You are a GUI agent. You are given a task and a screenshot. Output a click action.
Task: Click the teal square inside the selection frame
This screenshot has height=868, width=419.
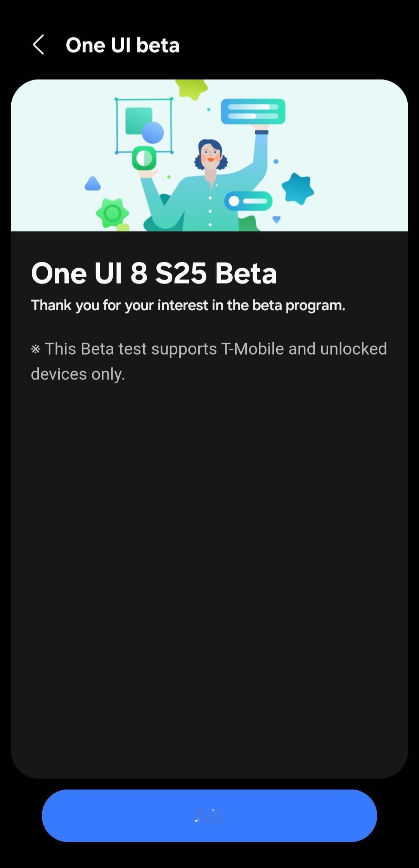[x=139, y=120]
